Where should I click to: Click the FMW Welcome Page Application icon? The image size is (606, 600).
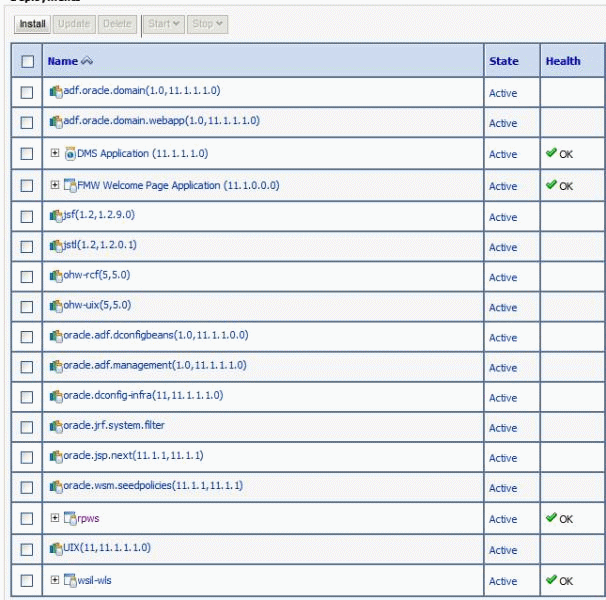tap(70, 185)
